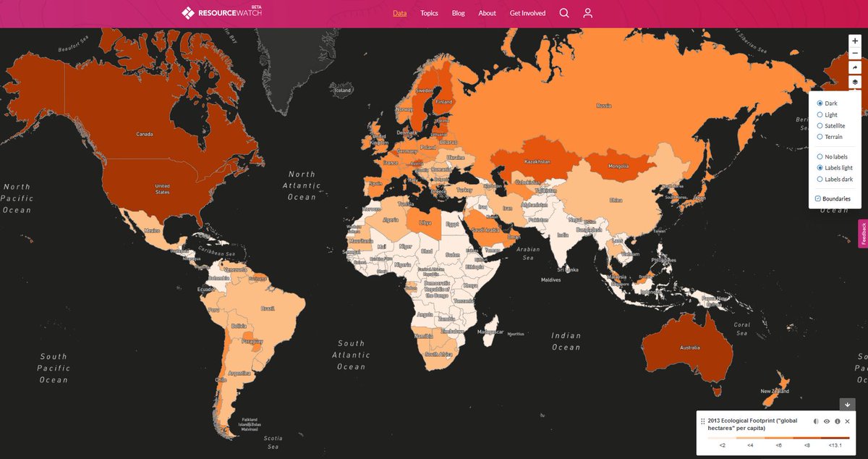868x459 pixels.
Task: Open the Feedback side tab
Action: pyautogui.click(x=863, y=234)
